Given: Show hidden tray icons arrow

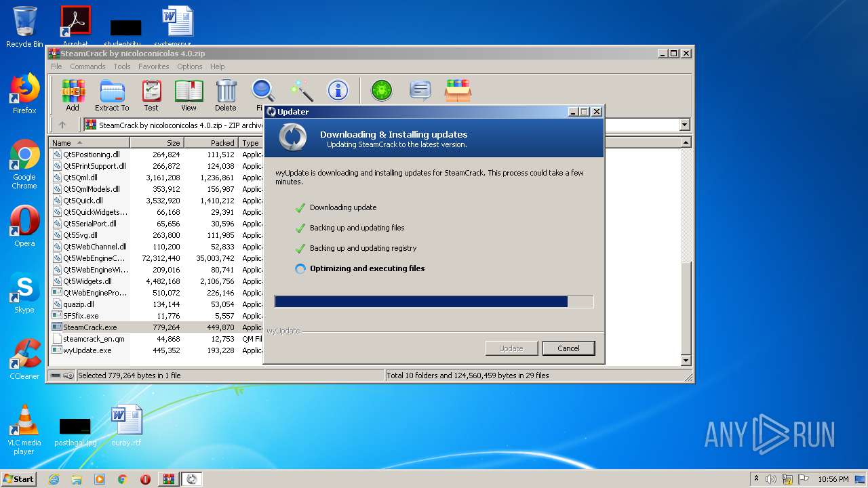Looking at the screenshot, I should pos(756,479).
